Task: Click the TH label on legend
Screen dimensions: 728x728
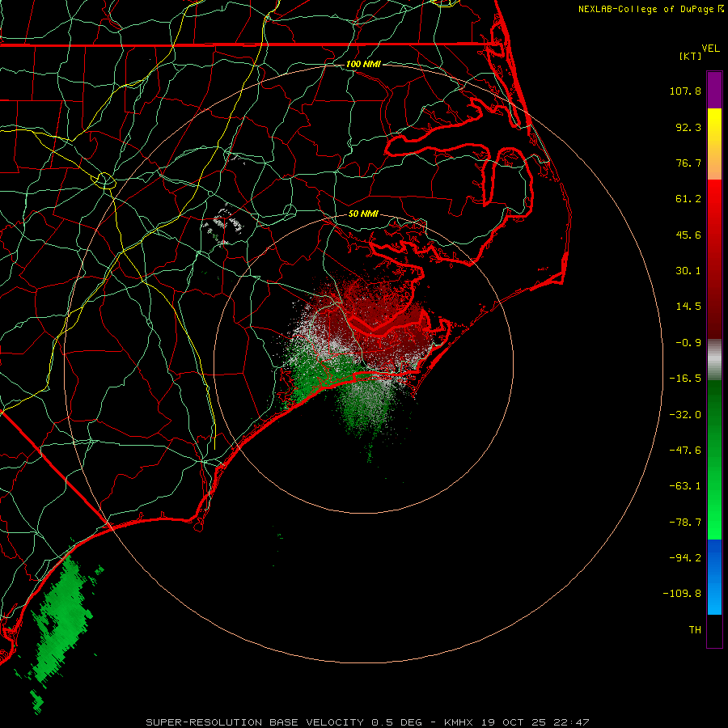Action: click(x=695, y=629)
